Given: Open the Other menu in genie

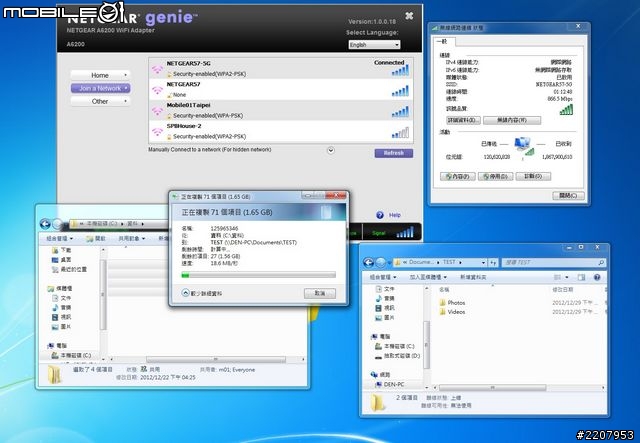Looking at the screenshot, I should click(x=100, y=101).
